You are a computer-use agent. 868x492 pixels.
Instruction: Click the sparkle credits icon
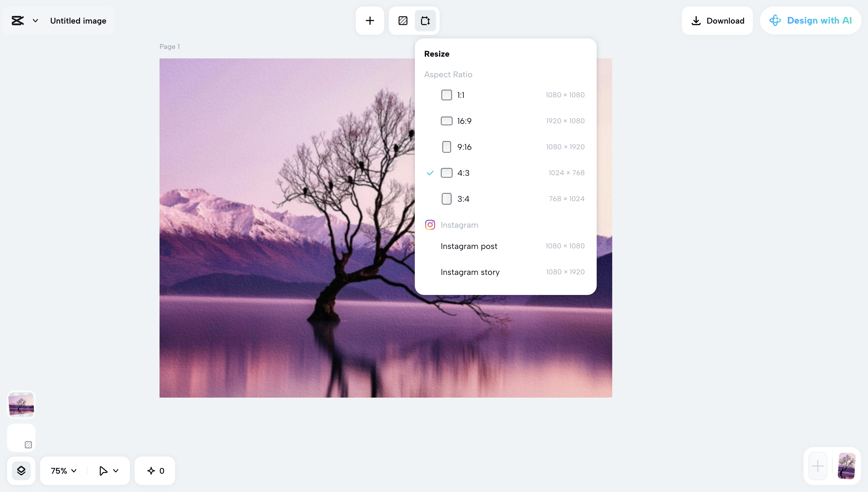[x=151, y=470]
